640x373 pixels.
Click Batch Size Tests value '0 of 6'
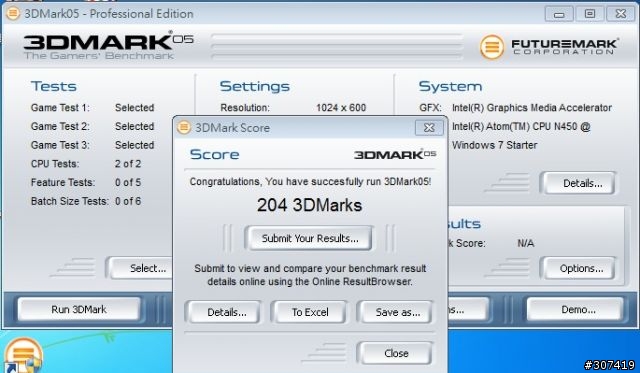point(128,201)
